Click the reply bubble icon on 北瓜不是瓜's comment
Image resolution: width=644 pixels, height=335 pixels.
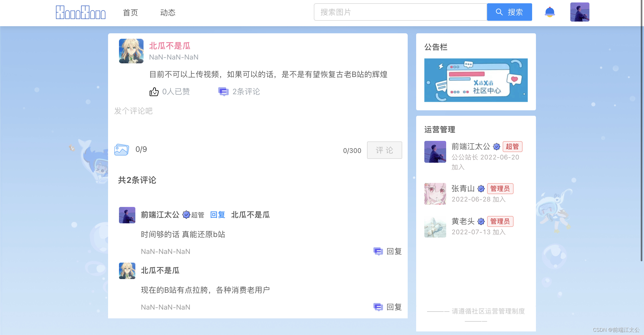coord(378,307)
